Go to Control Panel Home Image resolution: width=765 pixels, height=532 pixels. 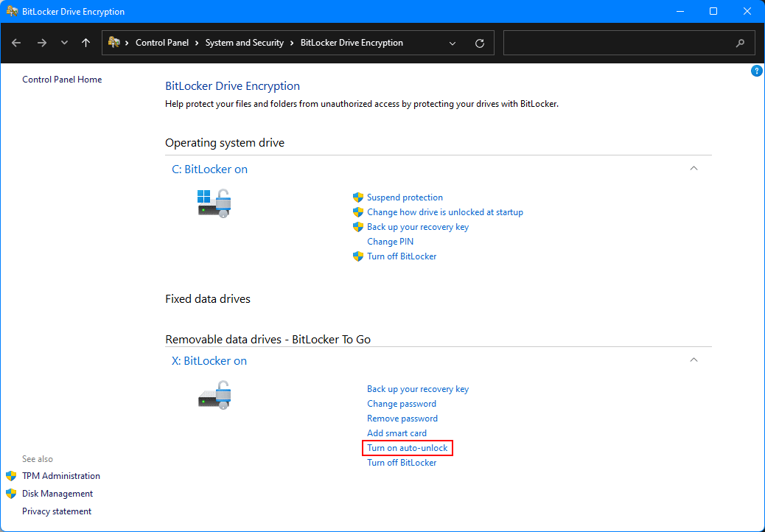[62, 80]
